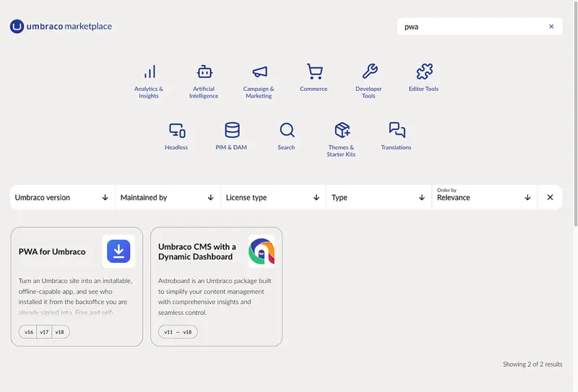This screenshot has width=578, height=392.
Task: Open the PWA for Umbraco package title
Action: [x=52, y=252]
